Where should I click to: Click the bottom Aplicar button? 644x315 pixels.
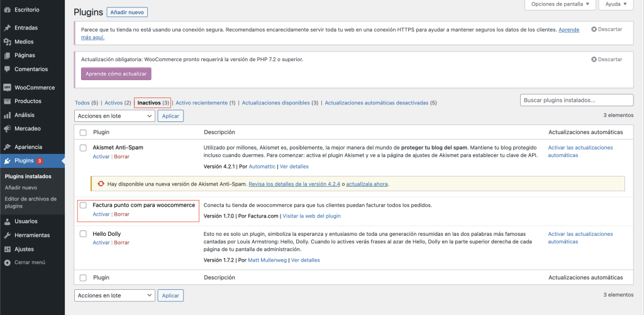click(170, 296)
